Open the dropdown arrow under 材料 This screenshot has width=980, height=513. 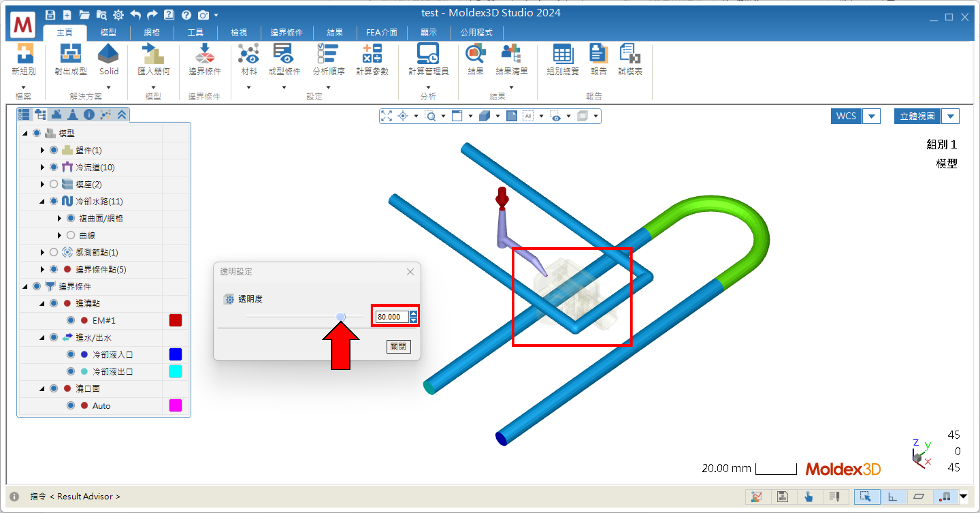[x=249, y=88]
